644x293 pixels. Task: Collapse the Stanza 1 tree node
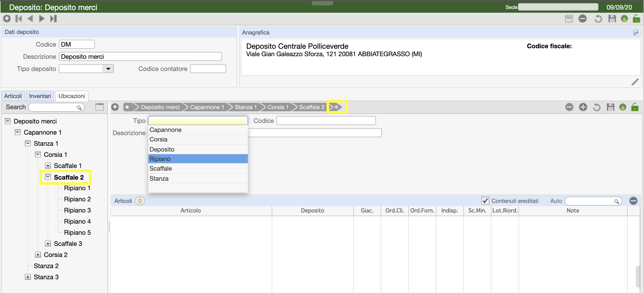tap(28, 143)
